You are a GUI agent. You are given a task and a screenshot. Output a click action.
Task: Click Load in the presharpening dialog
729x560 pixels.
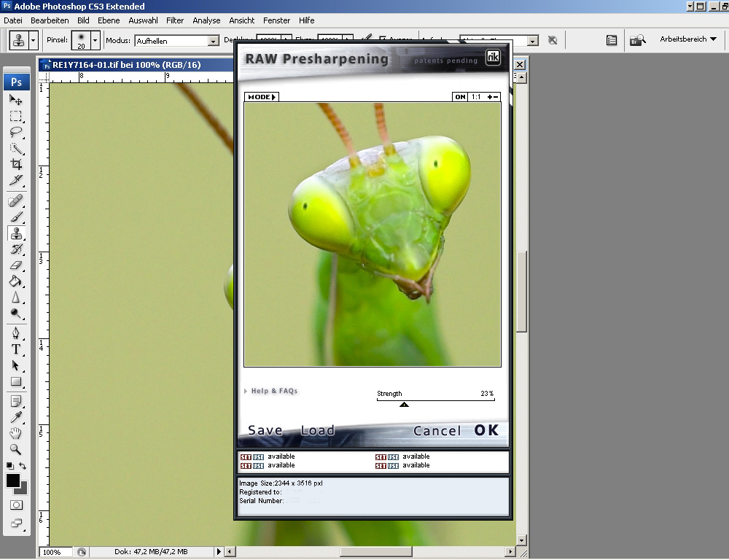pos(318,430)
